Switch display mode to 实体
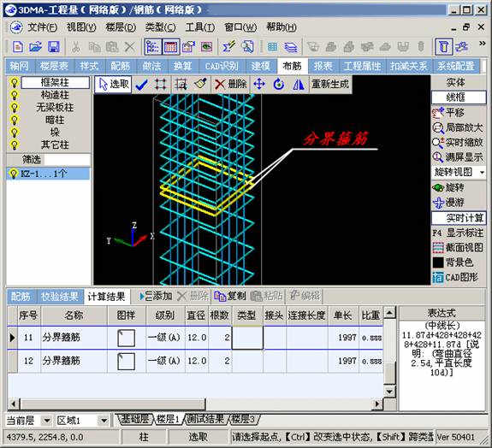Image resolution: width=492 pixels, height=448 pixels. (456, 82)
